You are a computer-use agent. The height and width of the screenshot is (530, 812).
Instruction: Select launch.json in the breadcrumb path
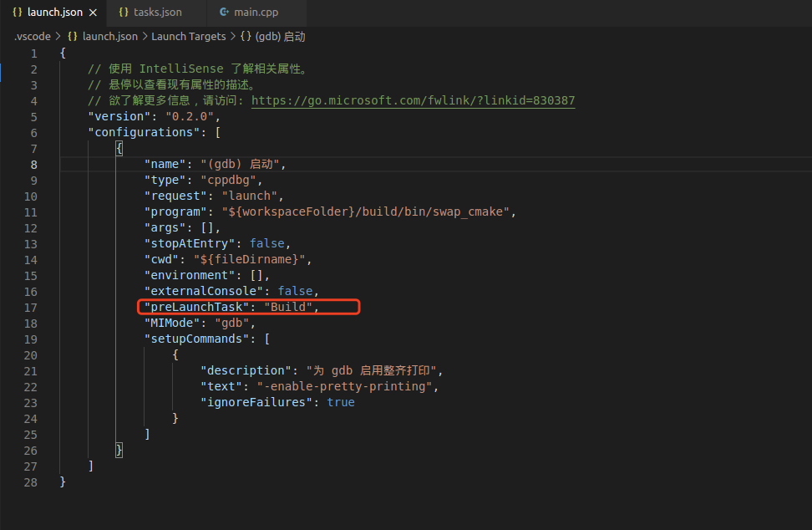pos(109,37)
